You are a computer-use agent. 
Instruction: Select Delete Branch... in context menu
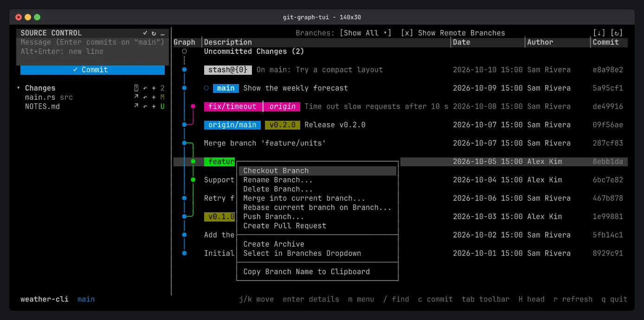click(x=318, y=189)
